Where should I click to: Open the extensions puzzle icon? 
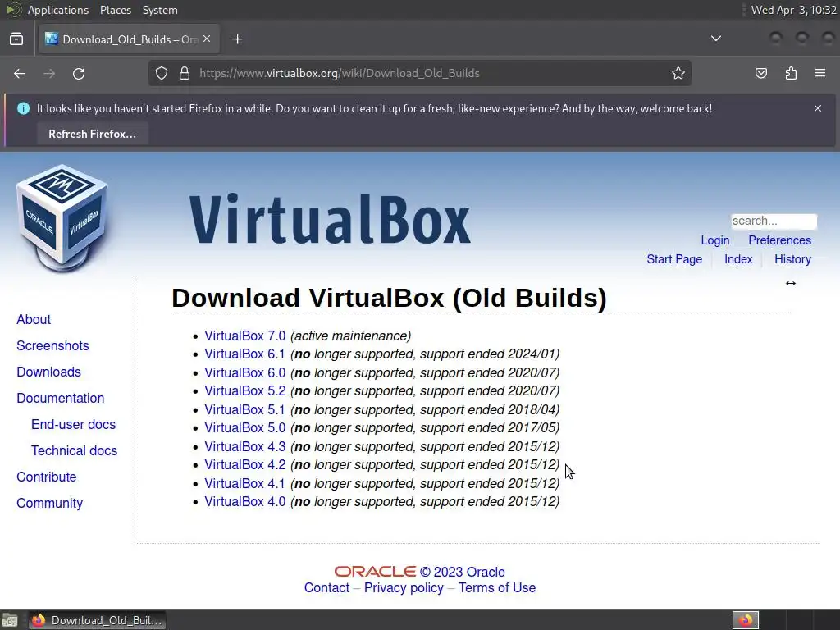point(791,73)
